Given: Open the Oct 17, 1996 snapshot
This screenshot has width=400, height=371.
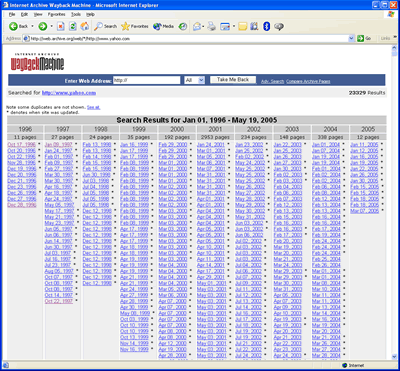Looking at the screenshot, I should (21, 145).
